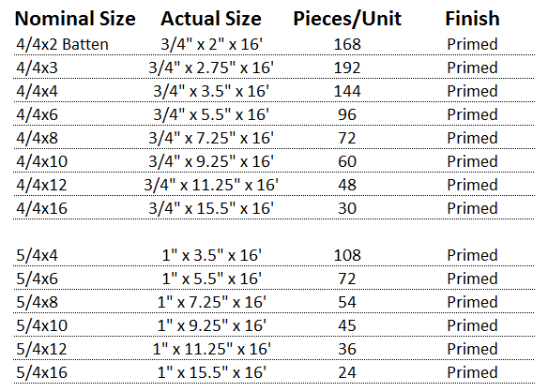548x392 pixels.
Task: Select the 5/4x8 row label
Action: [37, 302]
